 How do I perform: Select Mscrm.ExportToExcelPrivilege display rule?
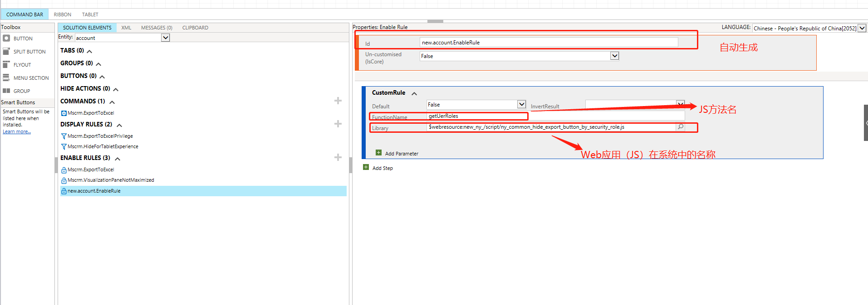[x=100, y=136]
